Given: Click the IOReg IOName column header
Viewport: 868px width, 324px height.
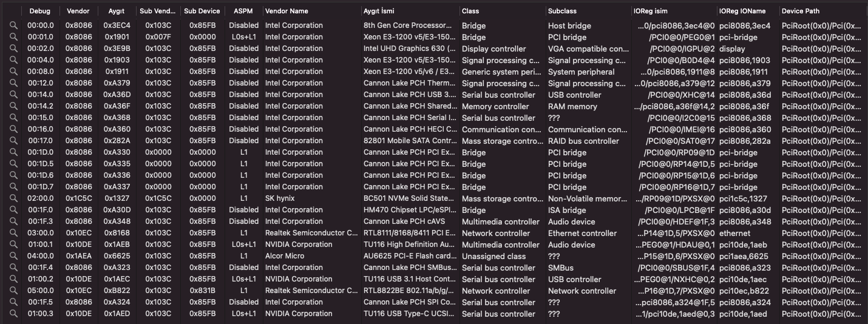Looking at the screenshot, I should pos(742,11).
